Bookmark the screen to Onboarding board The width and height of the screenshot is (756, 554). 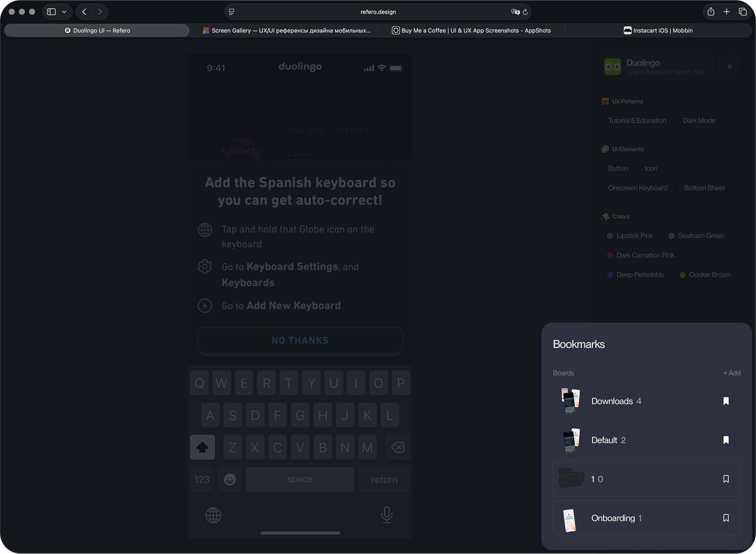pyautogui.click(x=726, y=518)
